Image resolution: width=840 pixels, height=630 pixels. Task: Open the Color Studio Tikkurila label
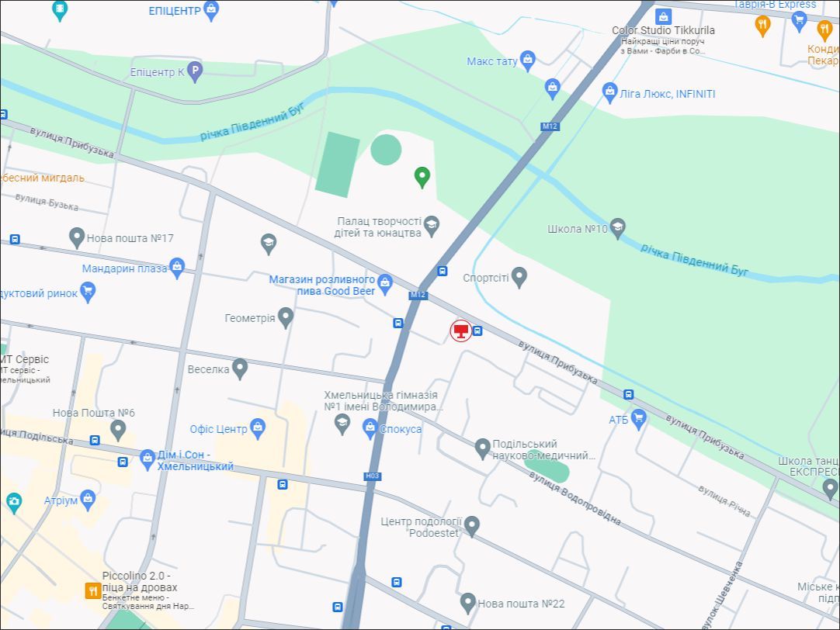663,30
